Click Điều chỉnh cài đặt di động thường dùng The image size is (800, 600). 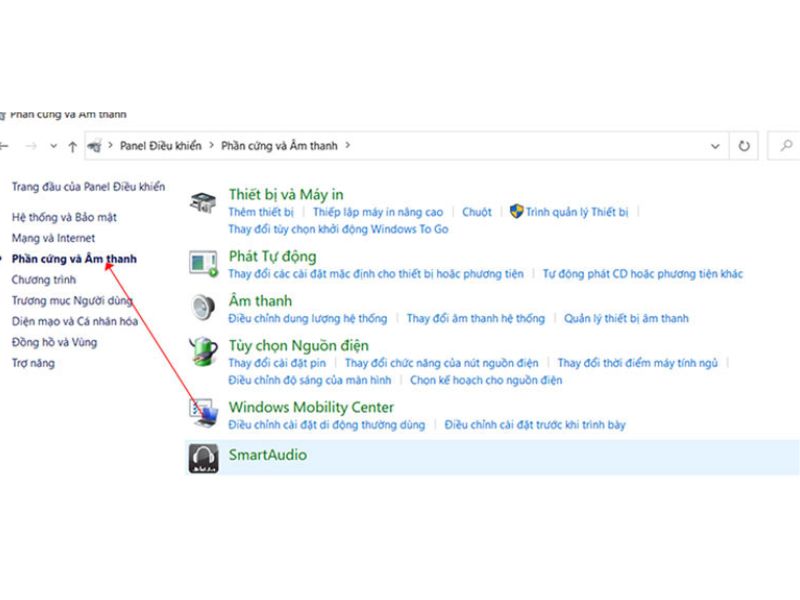(327, 425)
